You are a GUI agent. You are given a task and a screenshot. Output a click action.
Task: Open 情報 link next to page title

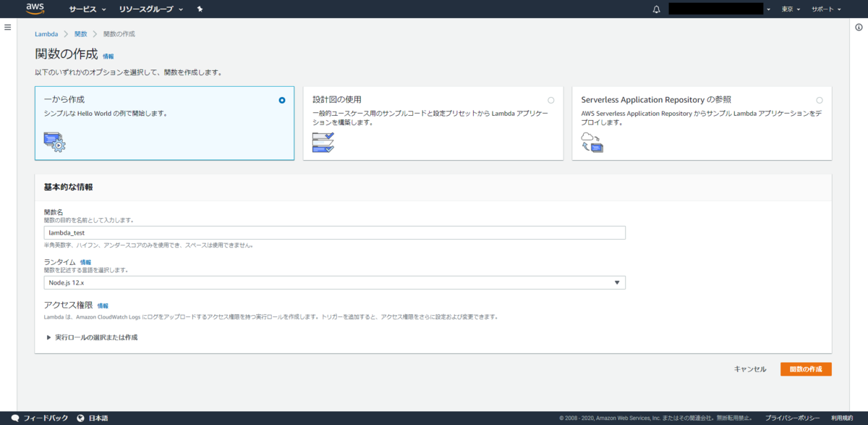[x=108, y=56]
